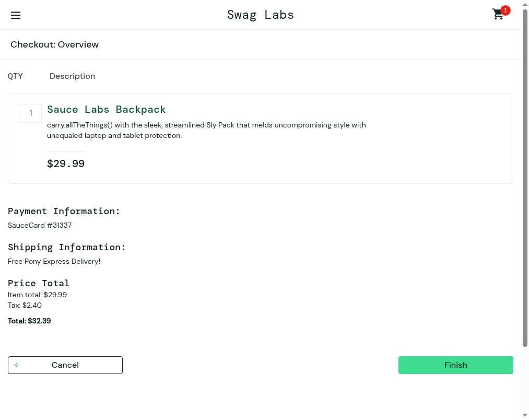Finish the order

456,365
